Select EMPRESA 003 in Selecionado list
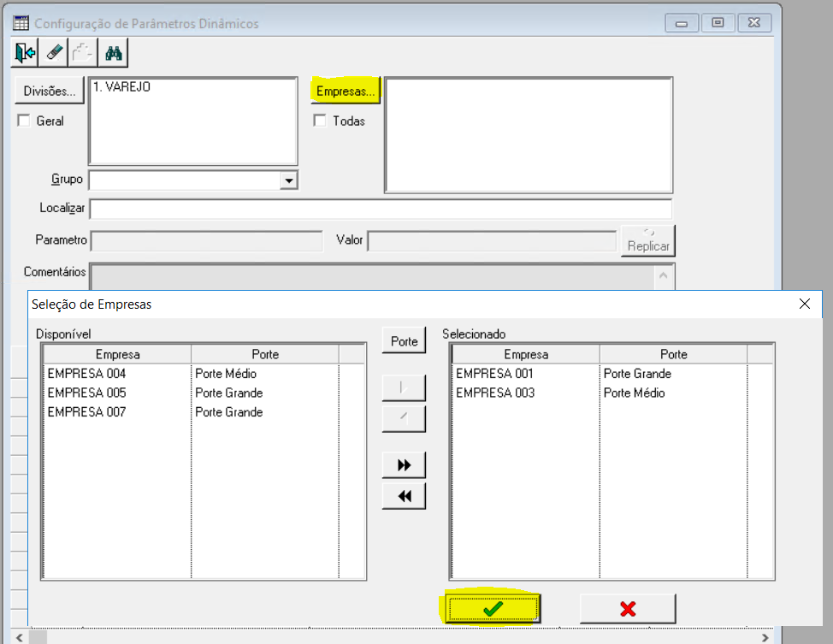 (x=495, y=393)
